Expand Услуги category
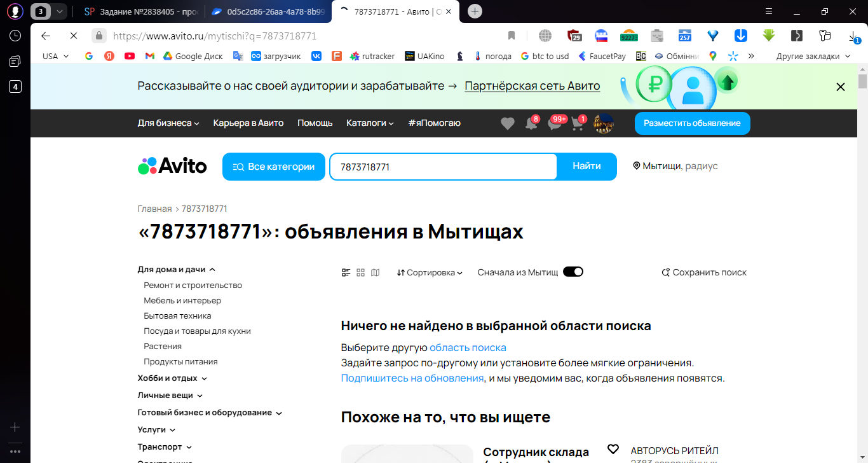The image size is (868, 463). [x=156, y=429]
